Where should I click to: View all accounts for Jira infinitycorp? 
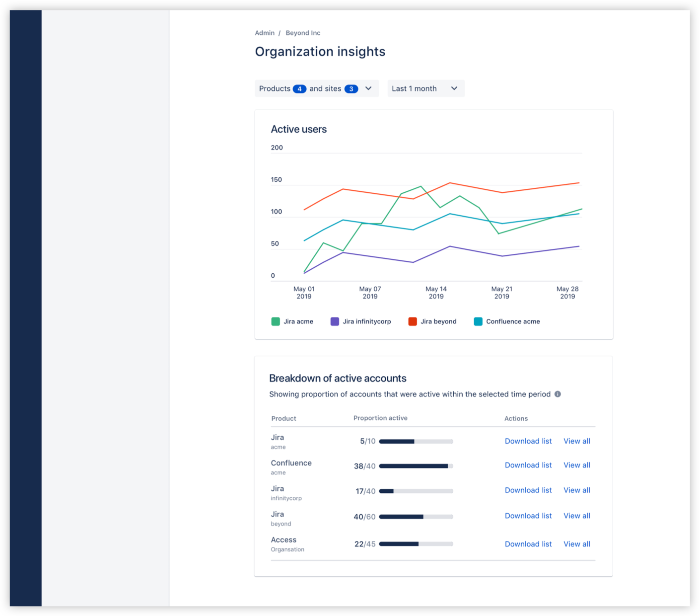[577, 490]
